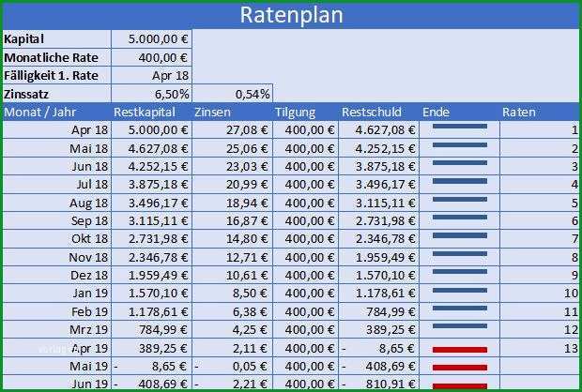
Task: Select the Feb 19 month cell
Action: pyautogui.click(x=56, y=311)
